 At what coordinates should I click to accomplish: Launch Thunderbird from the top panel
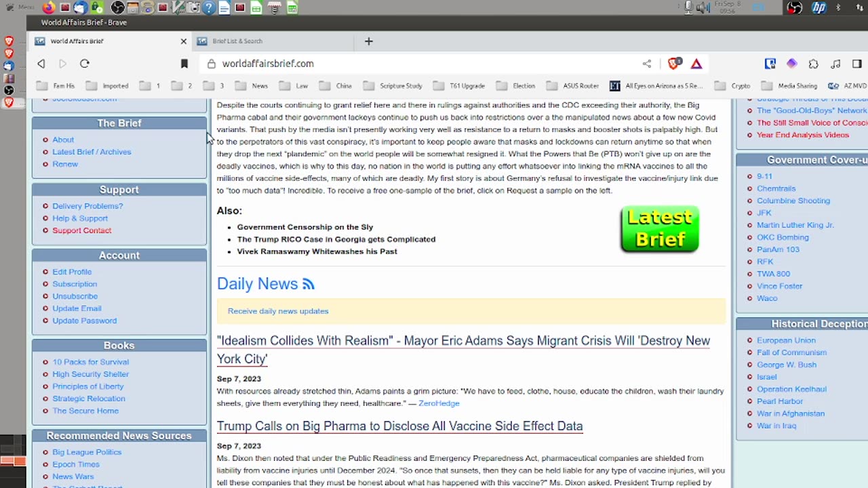click(x=80, y=7)
